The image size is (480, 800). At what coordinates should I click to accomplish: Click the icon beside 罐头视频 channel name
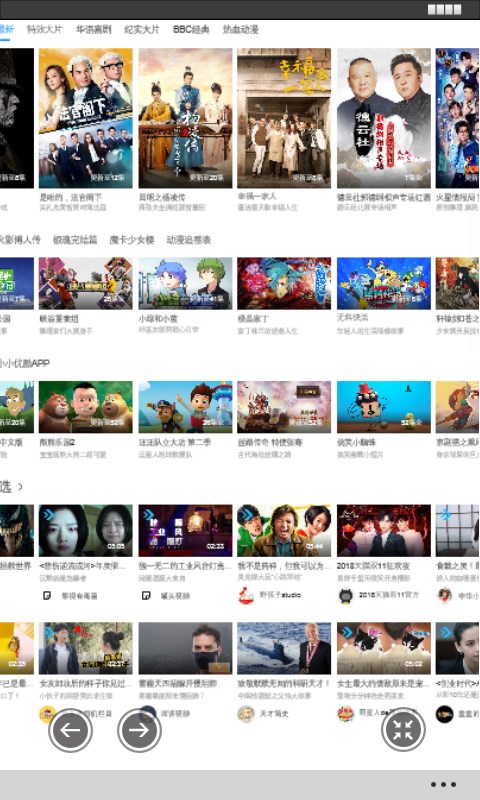point(146,595)
